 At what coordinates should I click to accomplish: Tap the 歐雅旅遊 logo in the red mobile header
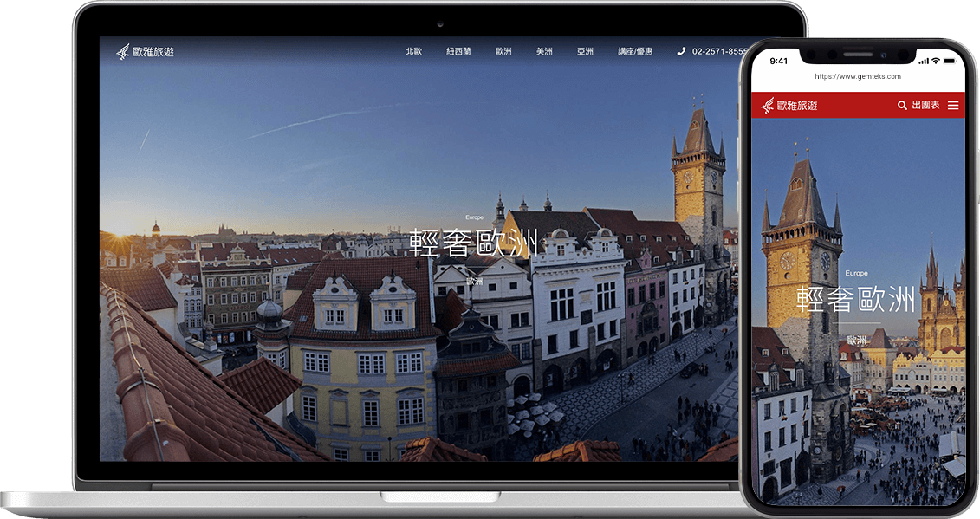[789, 106]
